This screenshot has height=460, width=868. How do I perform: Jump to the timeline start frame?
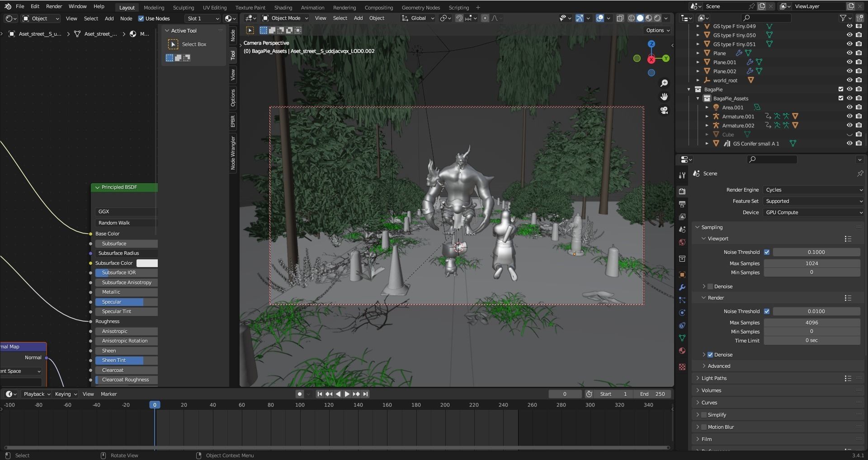320,394
